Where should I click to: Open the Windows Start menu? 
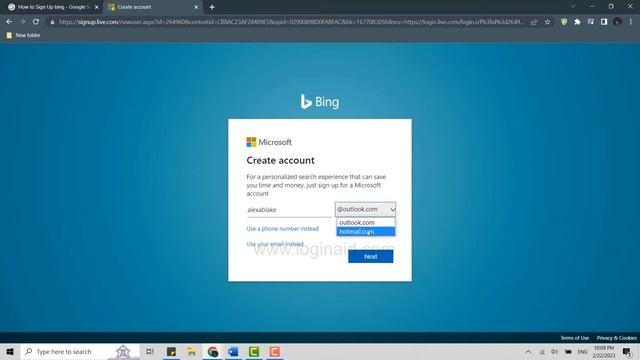(x=10, y=351)
